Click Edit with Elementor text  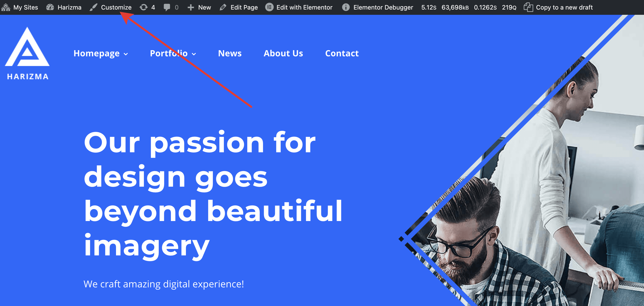pos(304,7)
